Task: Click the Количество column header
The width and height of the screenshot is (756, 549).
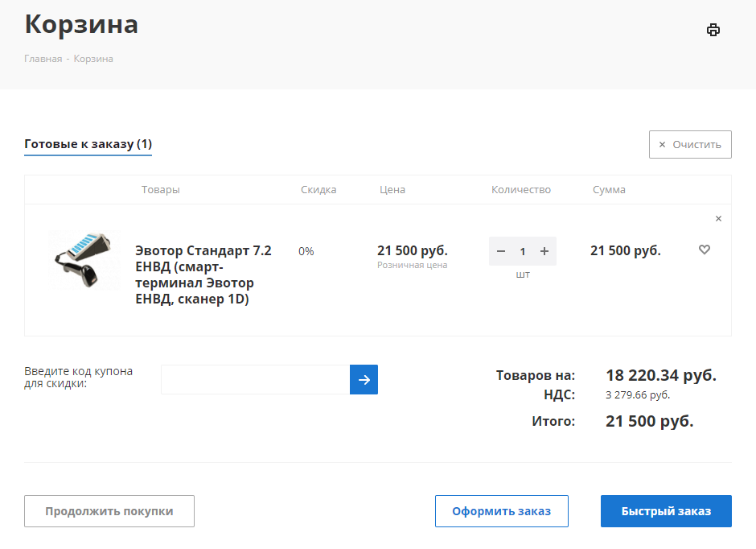Action: tap(521, 190)
